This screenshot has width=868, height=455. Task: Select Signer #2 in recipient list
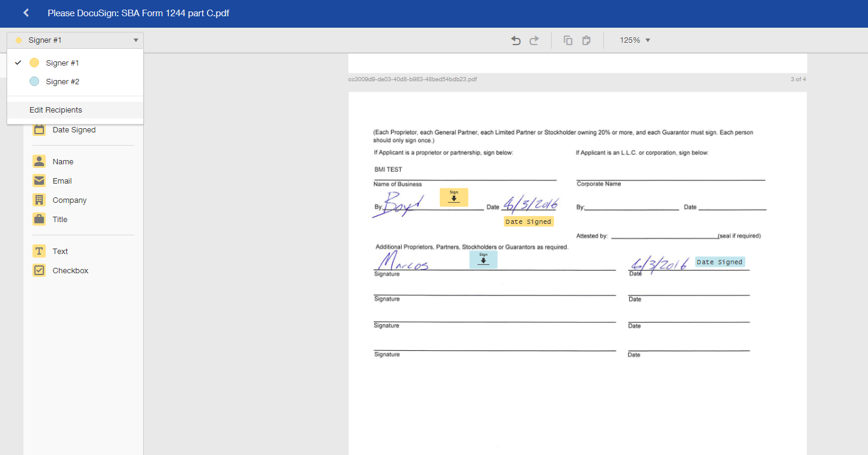[75, 81]
